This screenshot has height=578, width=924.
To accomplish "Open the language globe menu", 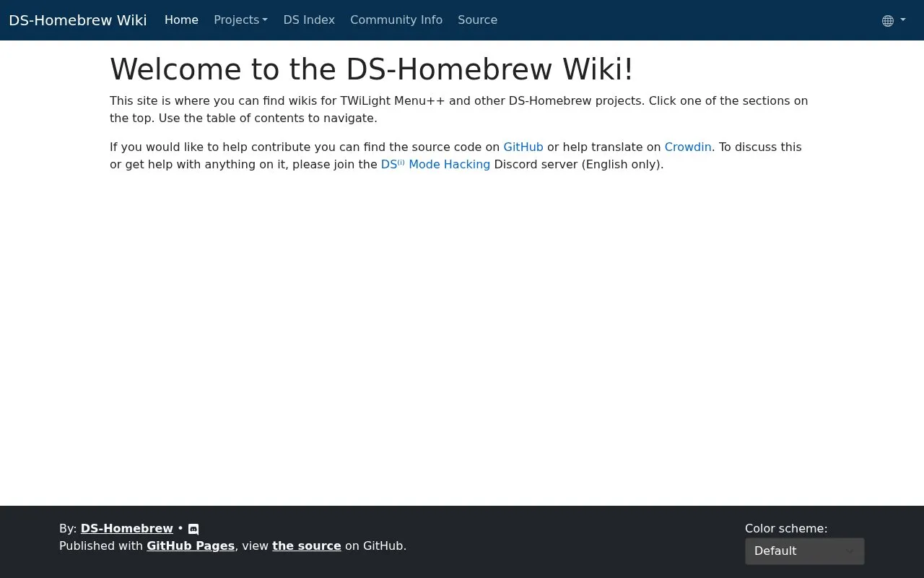I will pyautogui.click(x=894, y=20).
